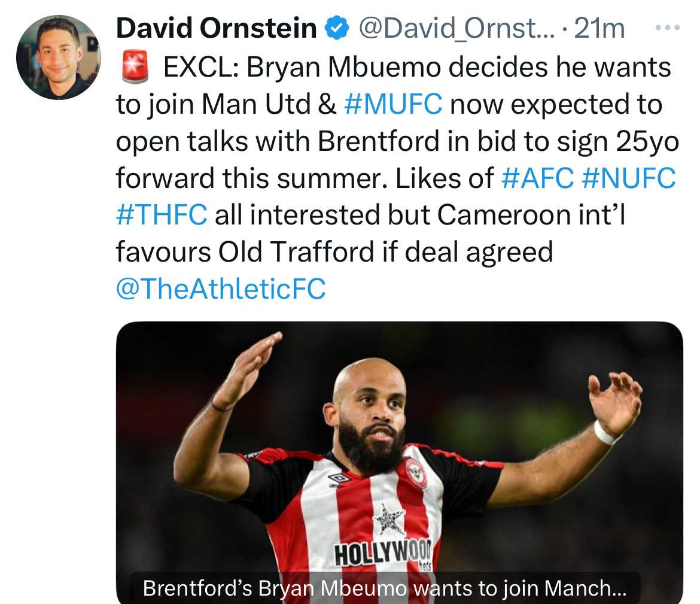Viewport: 700px width, 604px height.
Task: Click the blue verified checkmark badge
Action: click(336, 28)
